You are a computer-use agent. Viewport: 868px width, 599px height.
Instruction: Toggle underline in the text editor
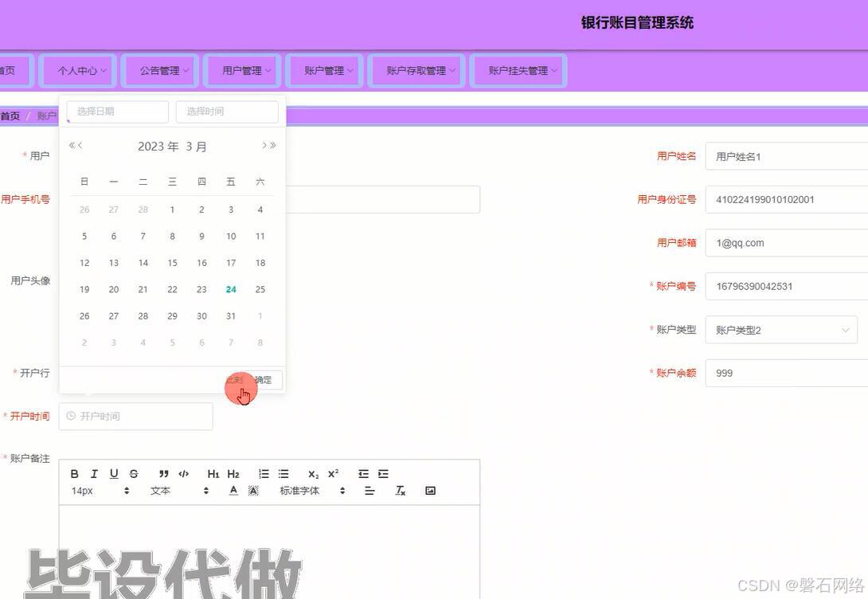pos(114,473)
